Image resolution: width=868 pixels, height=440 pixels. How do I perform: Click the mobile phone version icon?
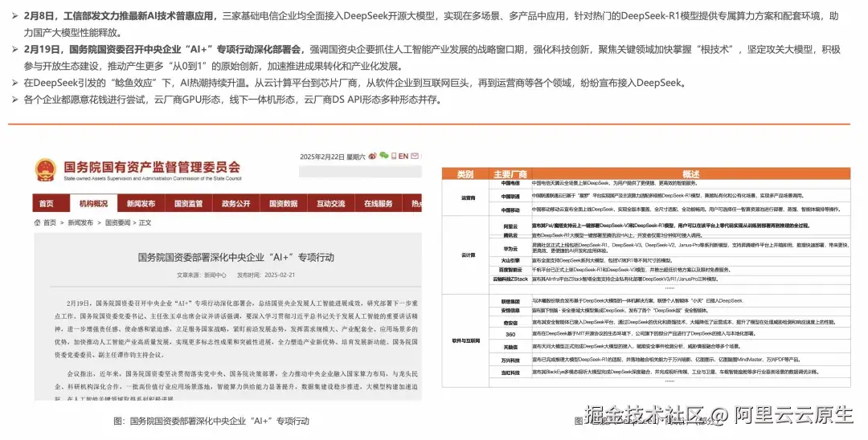[x=394, y=156]
